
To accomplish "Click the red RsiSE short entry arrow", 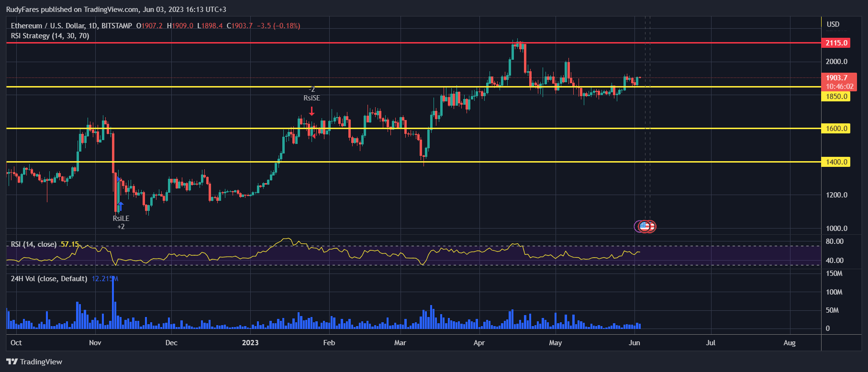I will point(312,111).
